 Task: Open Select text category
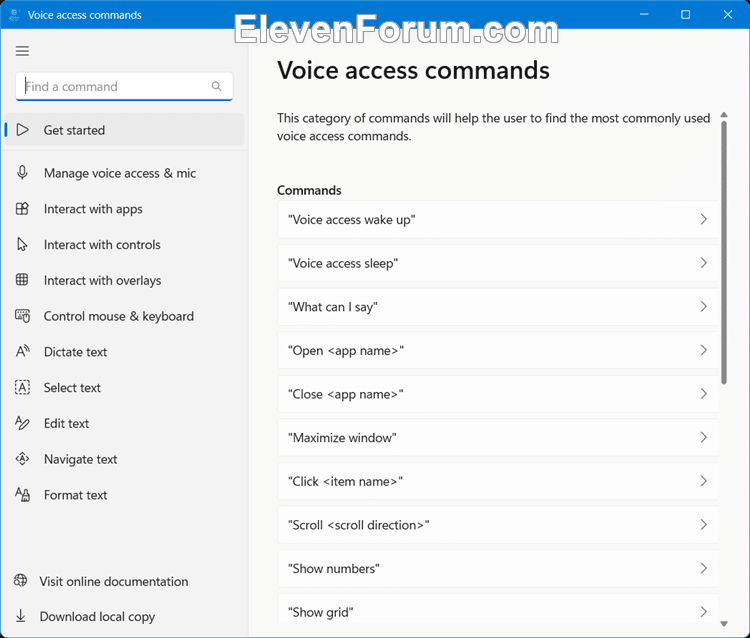(x=124, y=387)
